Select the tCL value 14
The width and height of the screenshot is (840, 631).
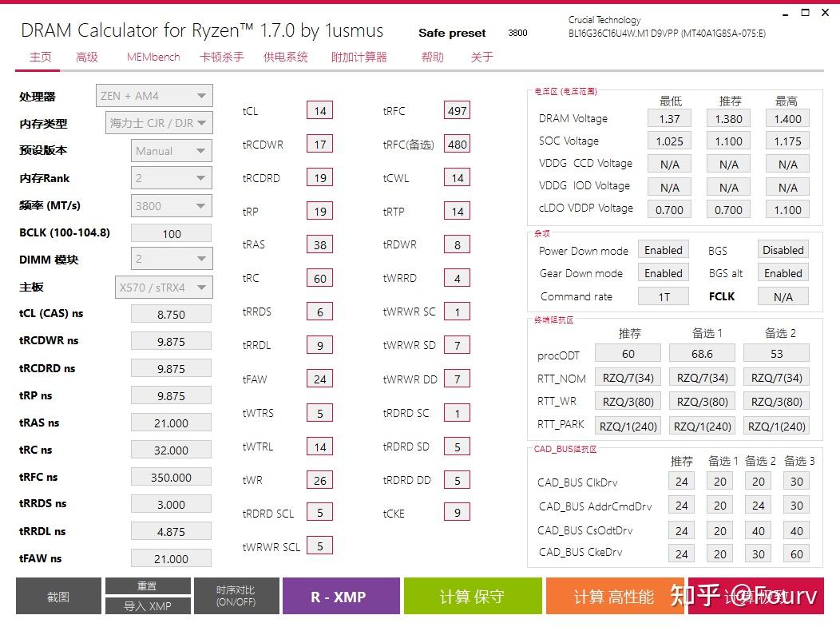(320, 110)
